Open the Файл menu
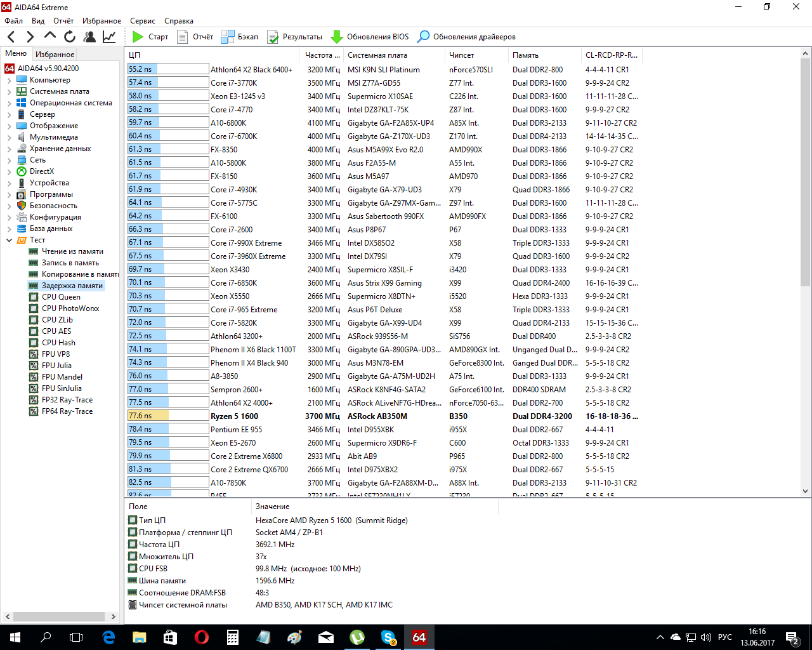This screenshot has height=650, width=812. 13,21
